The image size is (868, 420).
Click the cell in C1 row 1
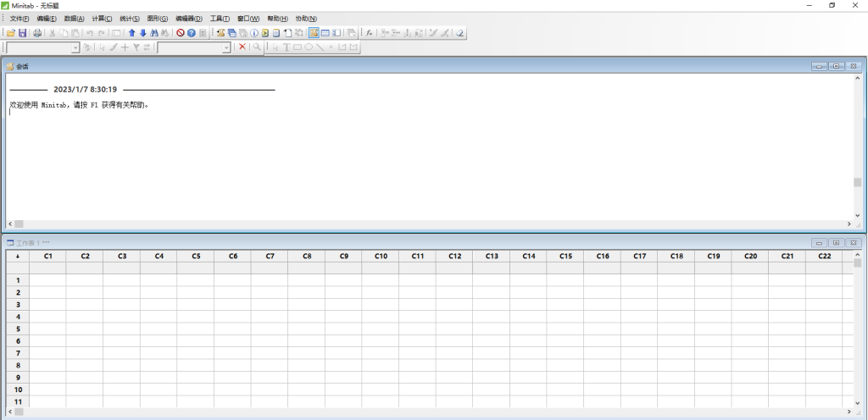[x=47, y=279]
